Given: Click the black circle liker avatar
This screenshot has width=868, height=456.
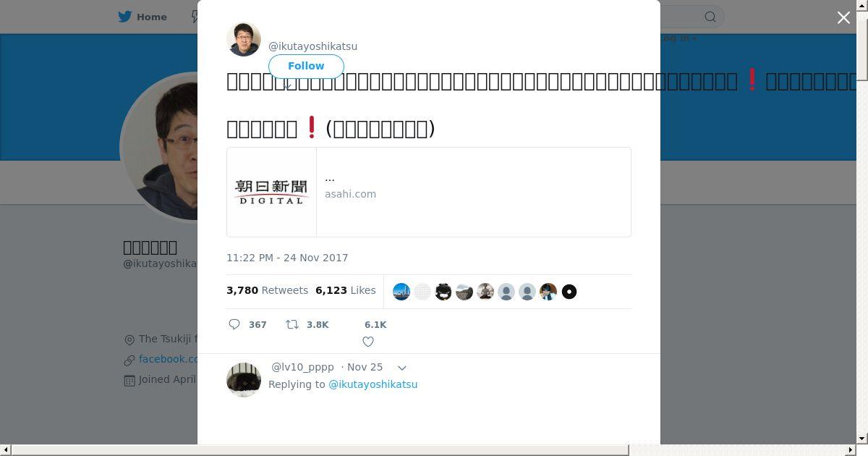Looking at the screenshot, I should pos(569,292).
